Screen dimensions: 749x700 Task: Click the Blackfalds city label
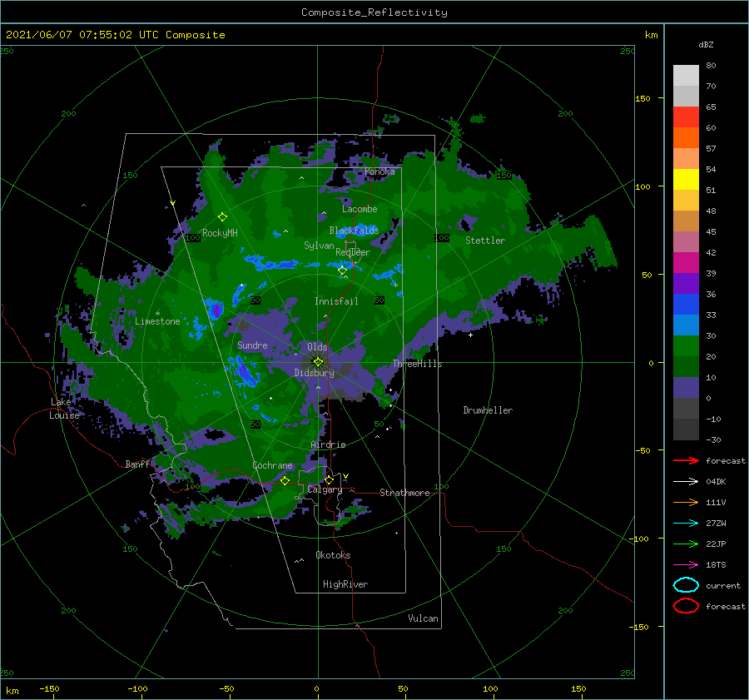coord(354,231)
